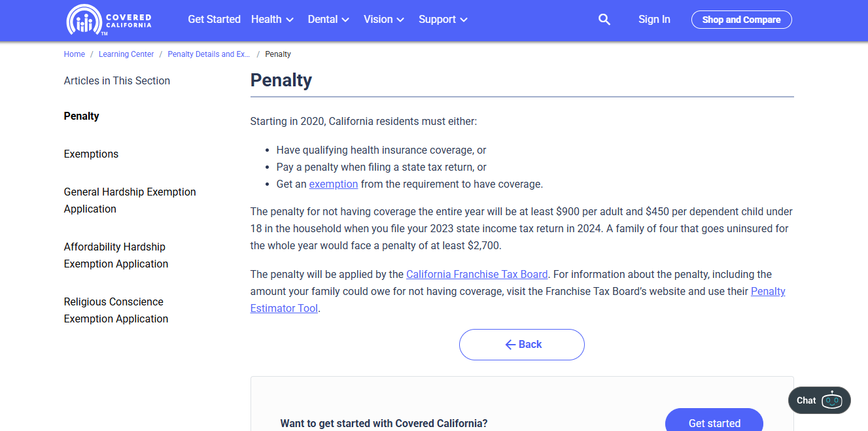868x431 pixels.
Task: Open Affordability Hardship Exemption Application article
Action: tap(116, 255)
